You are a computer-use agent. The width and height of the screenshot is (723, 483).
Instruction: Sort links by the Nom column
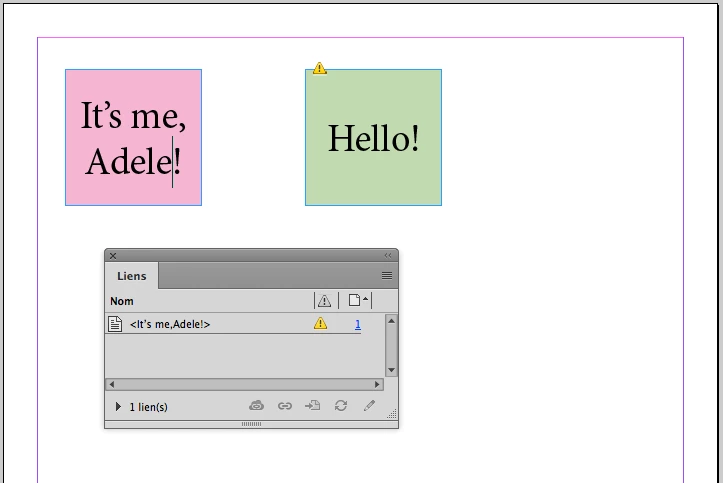click(x=122, y=301)
